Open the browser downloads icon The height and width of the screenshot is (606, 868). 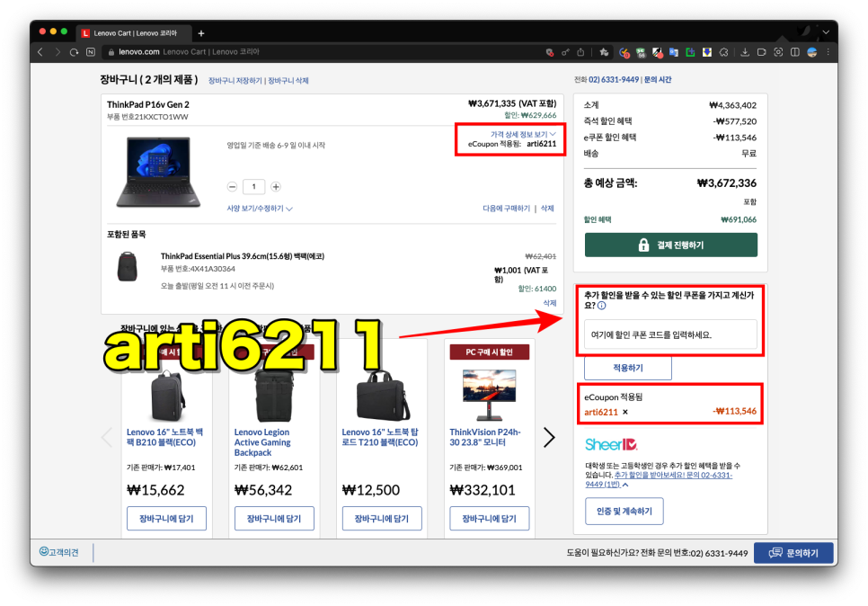click(745, 52)
